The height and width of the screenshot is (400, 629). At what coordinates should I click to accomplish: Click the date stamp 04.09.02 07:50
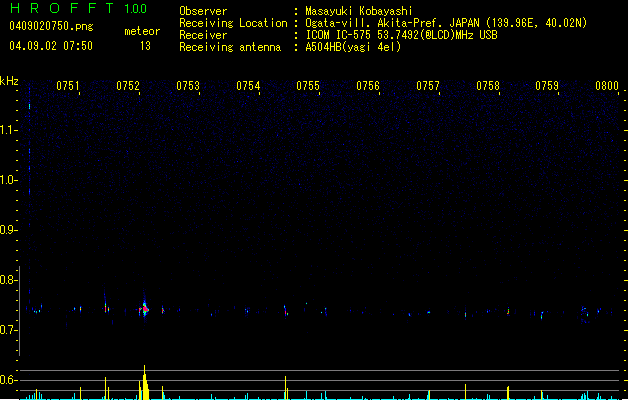pyautogui.click(x=51, y=45)
